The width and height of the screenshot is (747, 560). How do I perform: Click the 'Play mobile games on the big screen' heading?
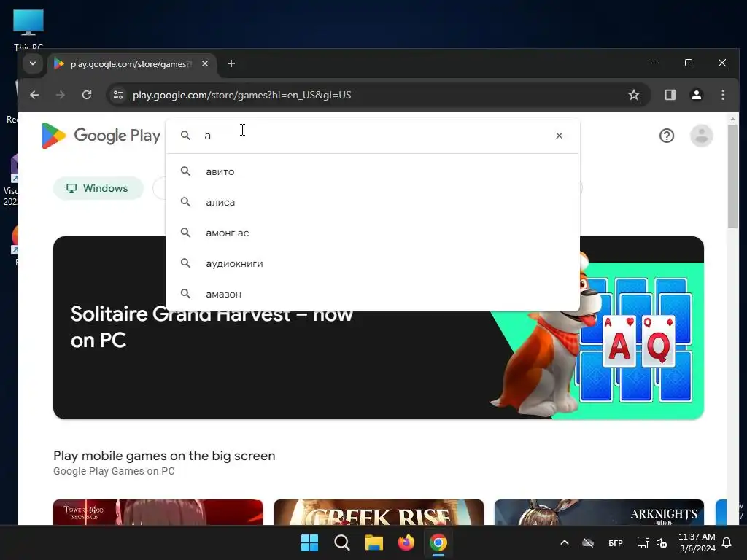click(164, 456)
